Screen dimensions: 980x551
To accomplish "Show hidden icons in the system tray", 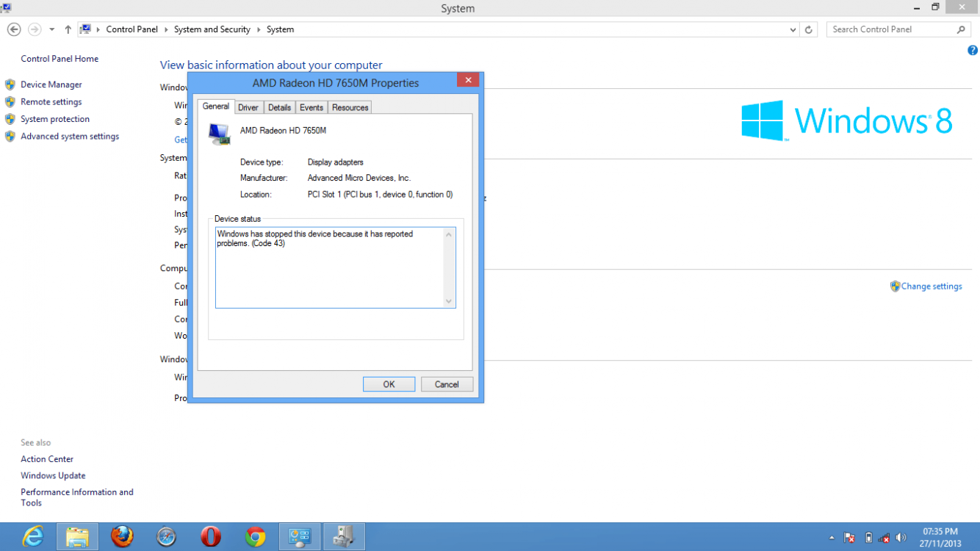I will coord(832,538).
